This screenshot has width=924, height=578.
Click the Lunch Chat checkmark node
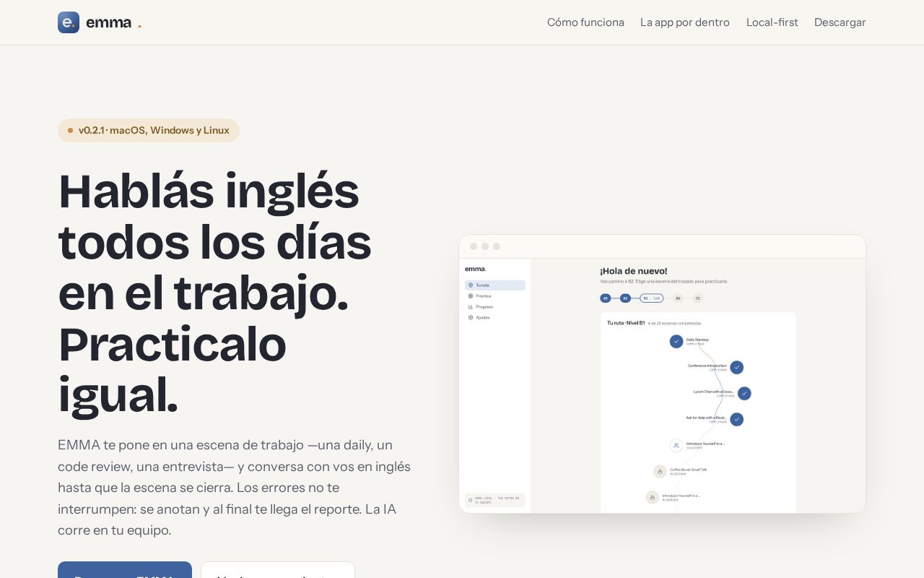[744, 393]
